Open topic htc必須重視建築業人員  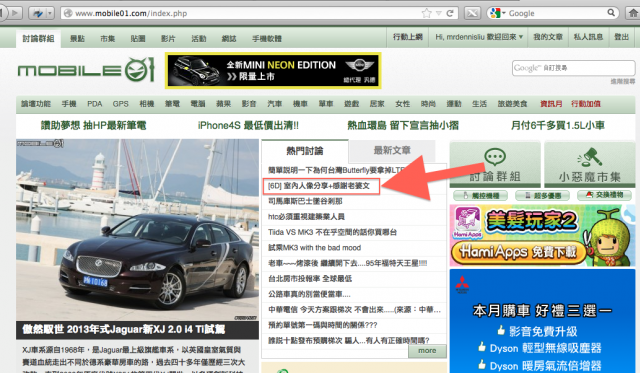306,217
